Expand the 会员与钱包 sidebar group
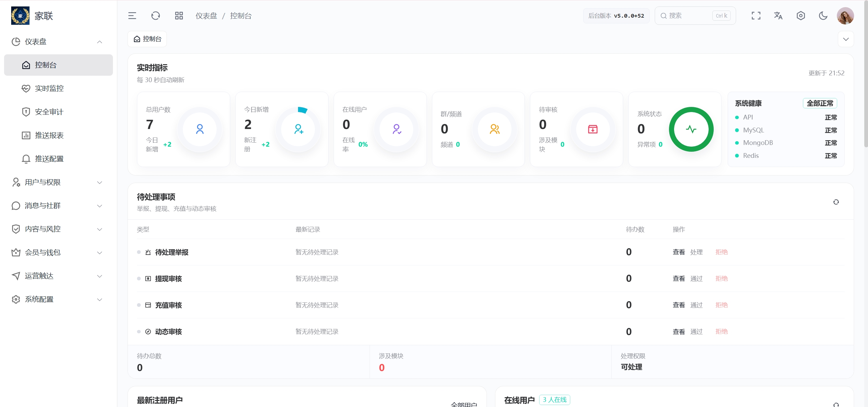Image resolution: width=868 pixels, height=407 pixels. pos(58,253)
